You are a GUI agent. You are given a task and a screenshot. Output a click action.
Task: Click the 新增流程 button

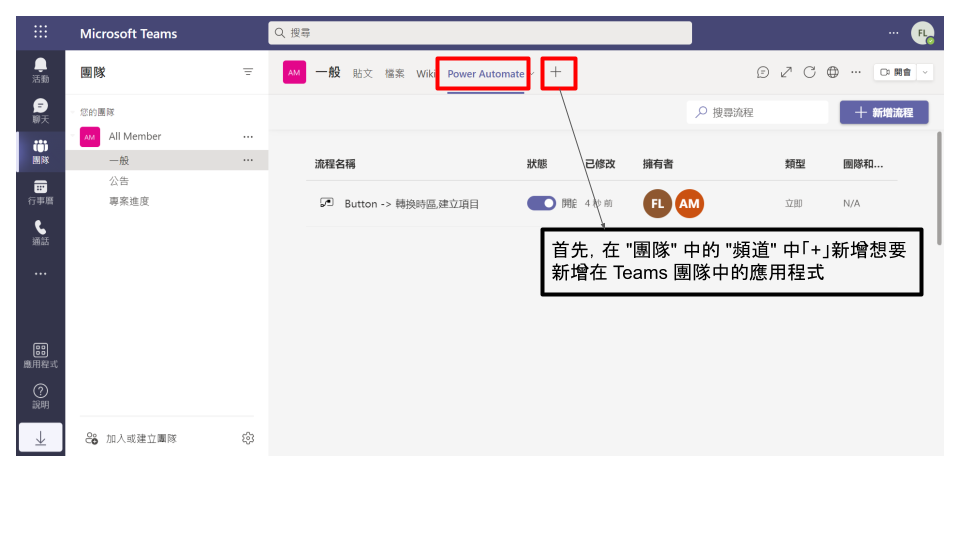[884, 113]
